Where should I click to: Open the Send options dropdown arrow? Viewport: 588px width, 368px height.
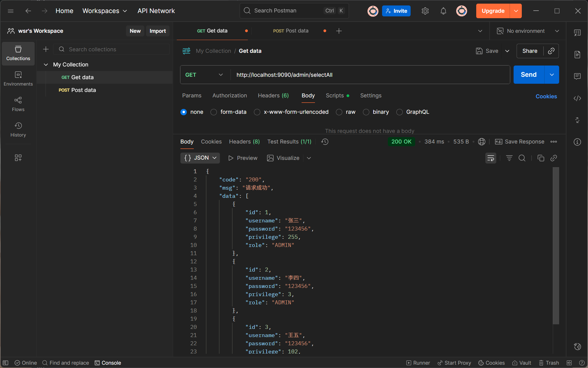[x=552, y=75]
